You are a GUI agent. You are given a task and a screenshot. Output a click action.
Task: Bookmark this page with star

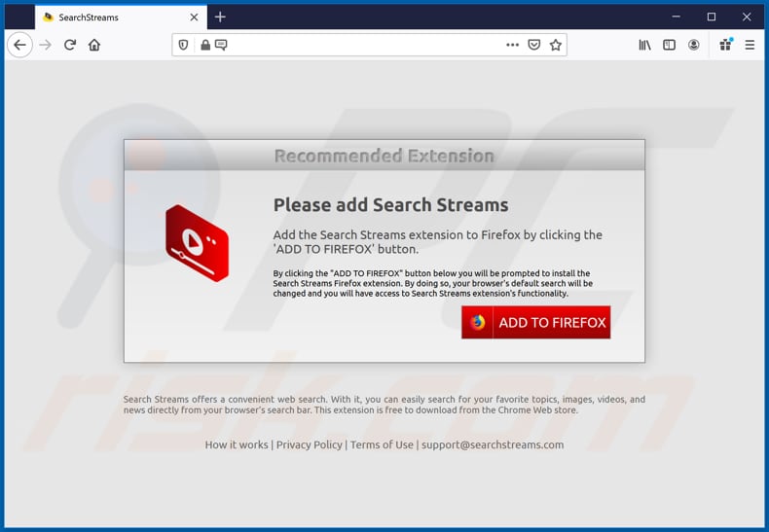(556, 45)
